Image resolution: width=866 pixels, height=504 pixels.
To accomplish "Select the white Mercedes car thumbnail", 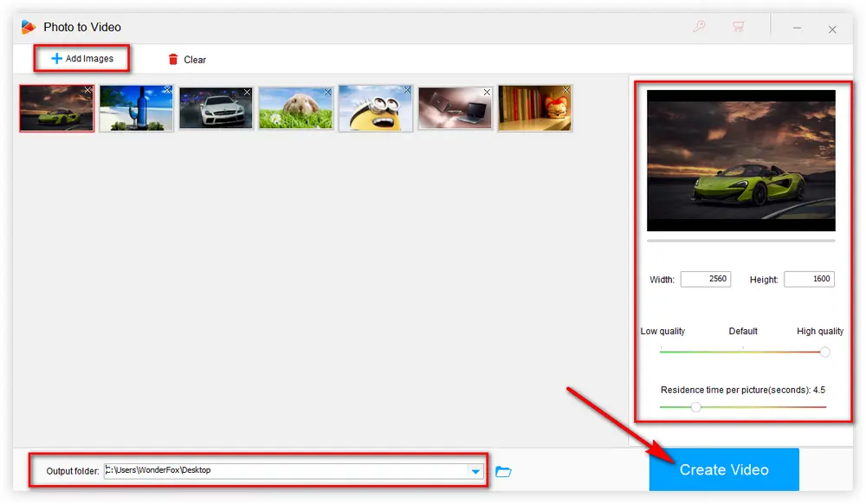I will pos(216,108).
